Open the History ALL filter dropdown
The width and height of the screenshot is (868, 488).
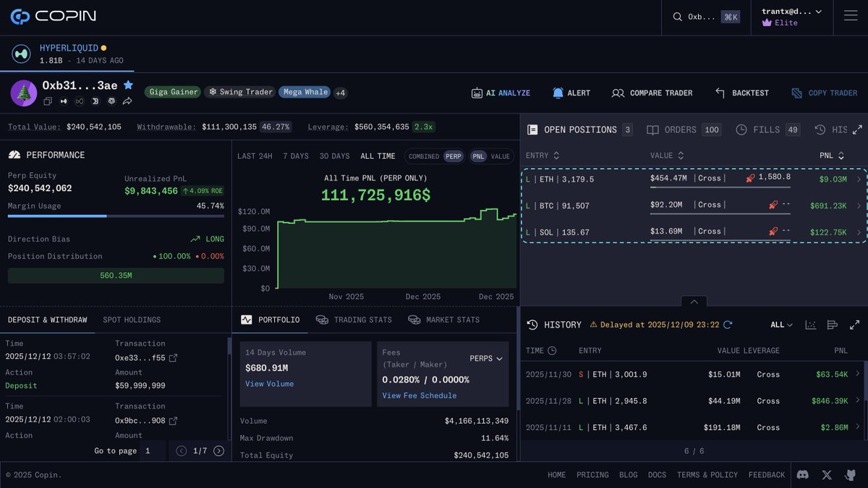781,325
